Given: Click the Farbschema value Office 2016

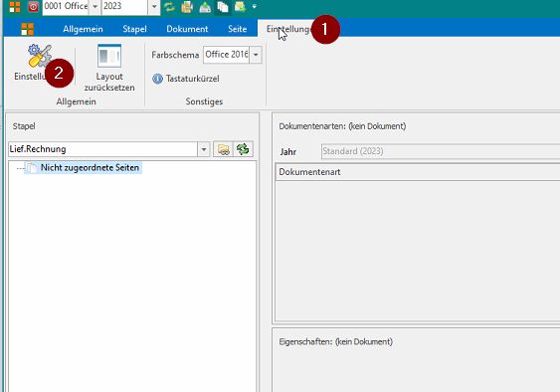Looking at the screenshot, I should pyautogui.click(x=227, y=55).
